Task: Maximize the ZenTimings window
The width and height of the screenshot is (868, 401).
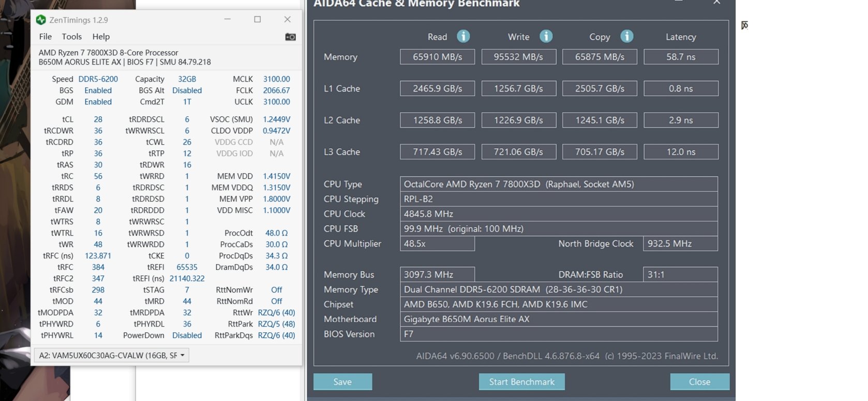Action: [257, 20]
